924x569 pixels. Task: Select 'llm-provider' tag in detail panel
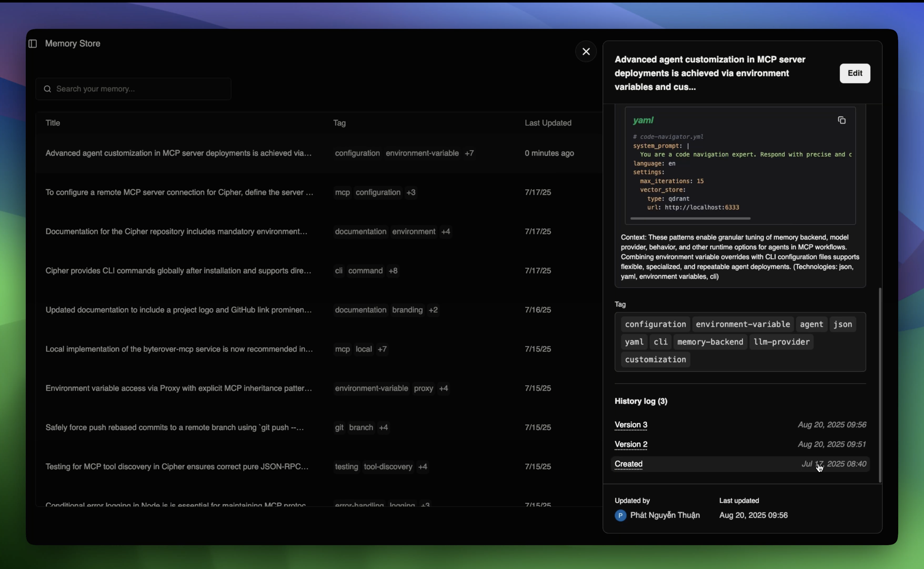[x=781, y=342]
